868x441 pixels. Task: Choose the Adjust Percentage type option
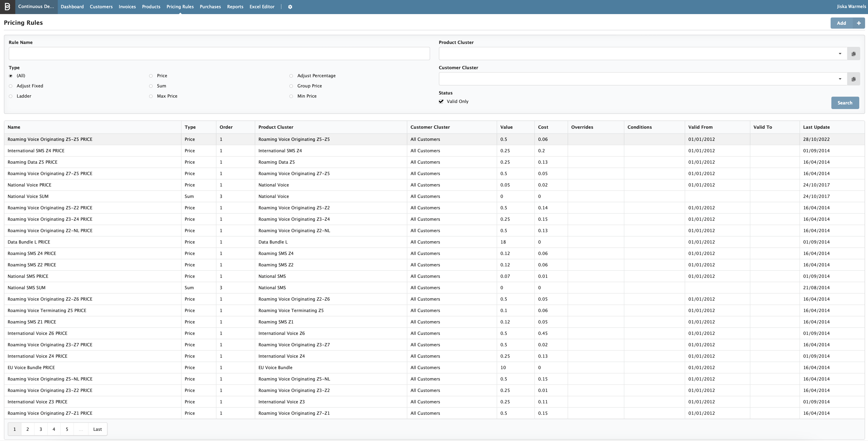[x=291, y=76]
